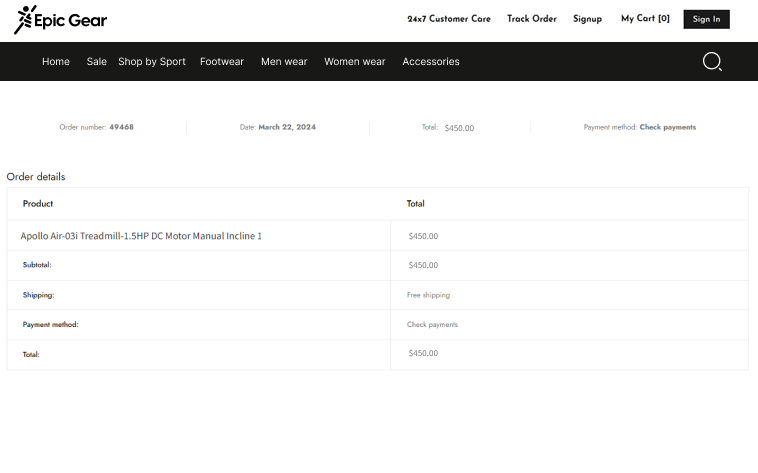The width and height of the screenshot is (758, 473).
Task: Open Accessories category
Action: [431, 62]
